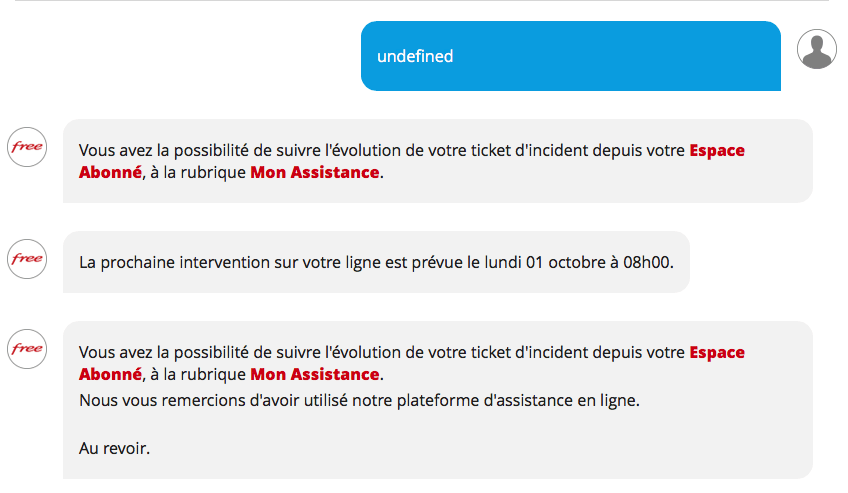The width and height of the screenshot is (848, 493).
Task: Click the red Abonné text in first reply
Action: (x=110, y=172)
